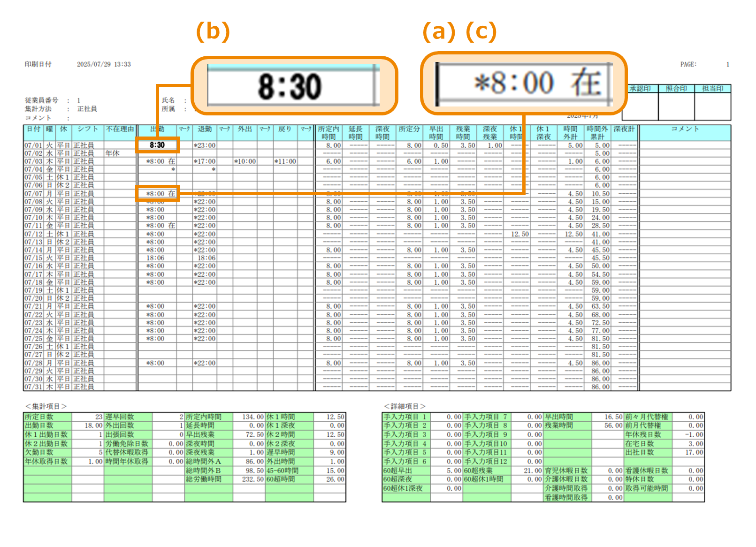756x547 pixels.
Task: Click the 在宅日数 label in the details table
Action: tap(639, 444)
